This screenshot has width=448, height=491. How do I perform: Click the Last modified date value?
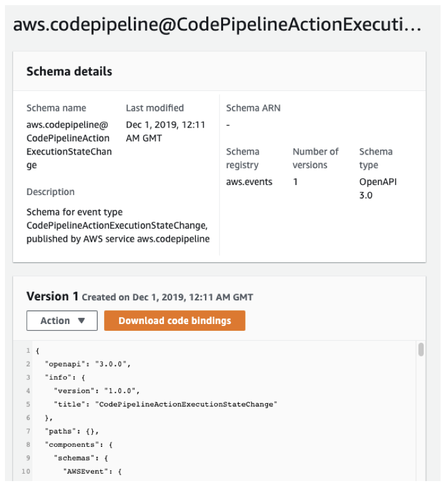coord(165,131)
